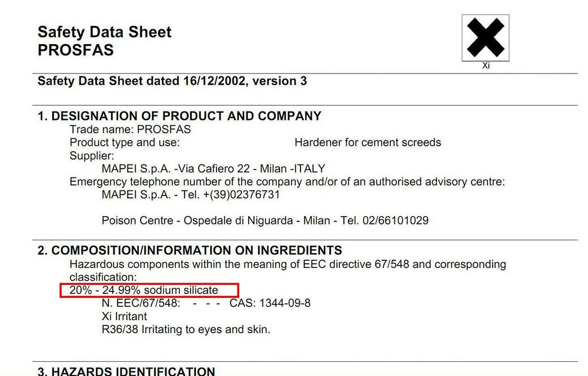Click the "Product type and use:" label
The height and width of the screenshot is (376, 588).
click(125, 142)
